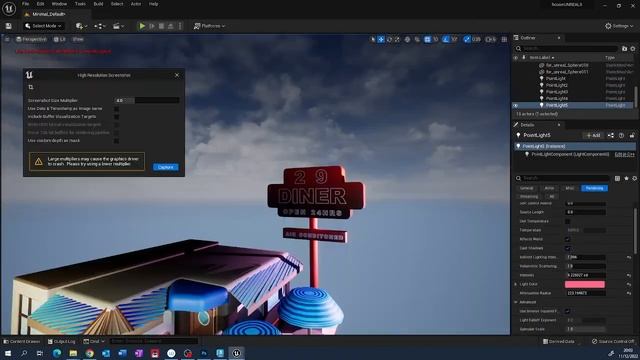Open the viewport options hamburger menu

pyautogui.click(x=7, y=39)
